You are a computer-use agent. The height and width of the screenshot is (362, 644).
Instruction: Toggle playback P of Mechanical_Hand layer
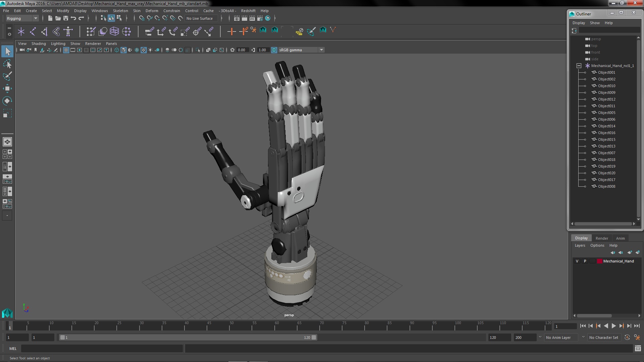(x=585, y=261)
